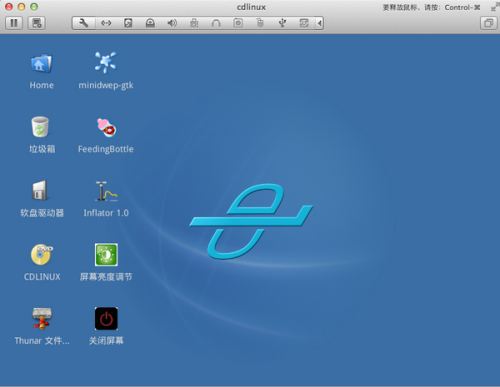Click the sharing sync arrows icon

(x=304, y=23)
